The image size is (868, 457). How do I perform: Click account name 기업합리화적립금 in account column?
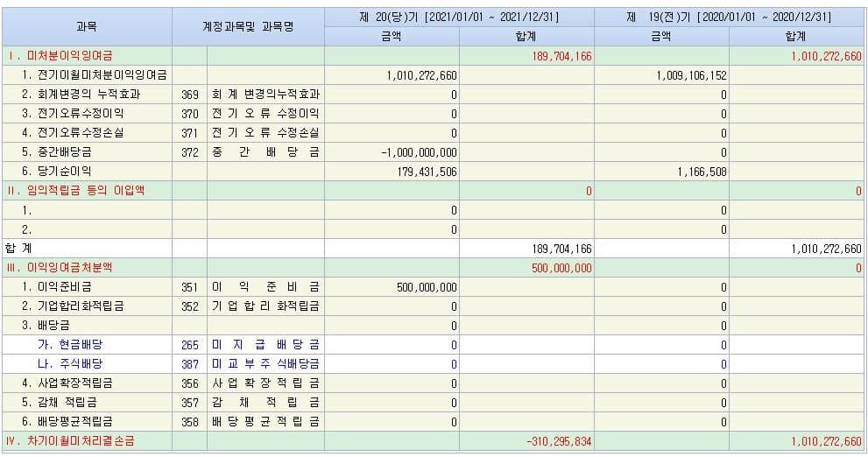[265, 306]
